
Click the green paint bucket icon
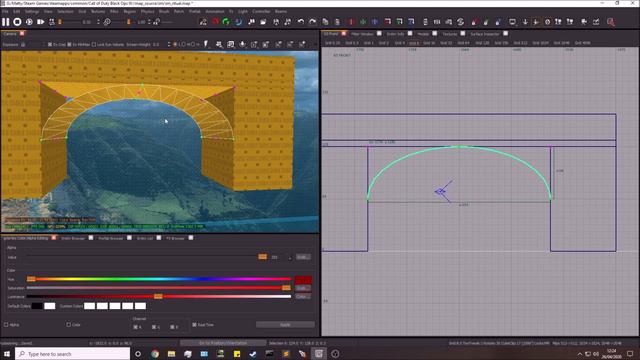[x=486, y=22]
